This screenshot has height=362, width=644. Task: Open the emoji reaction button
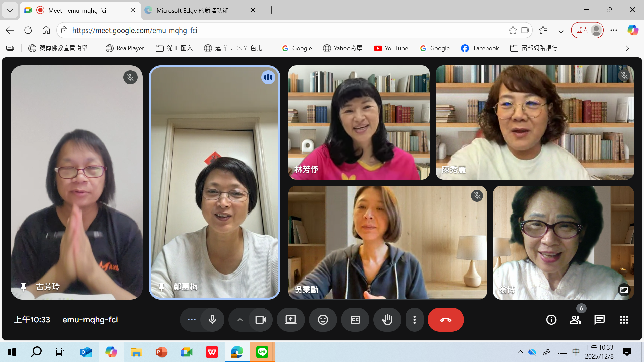[x=323, y=320]
